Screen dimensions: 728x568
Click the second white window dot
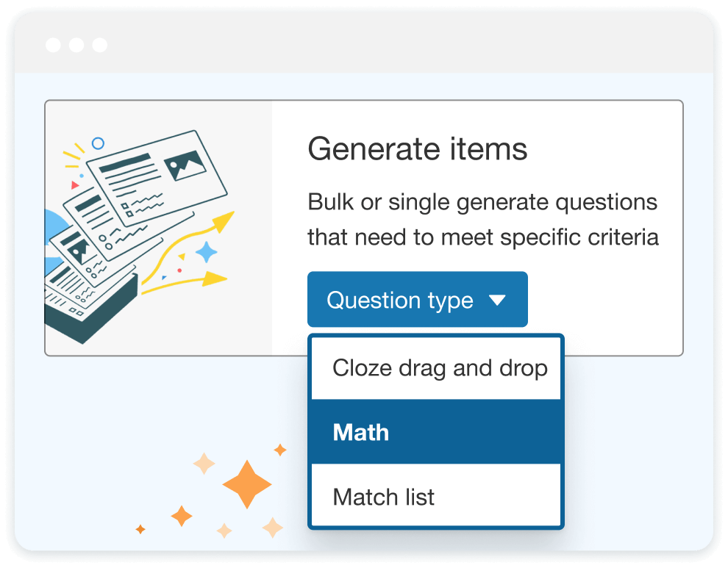[x=76, y=45]
